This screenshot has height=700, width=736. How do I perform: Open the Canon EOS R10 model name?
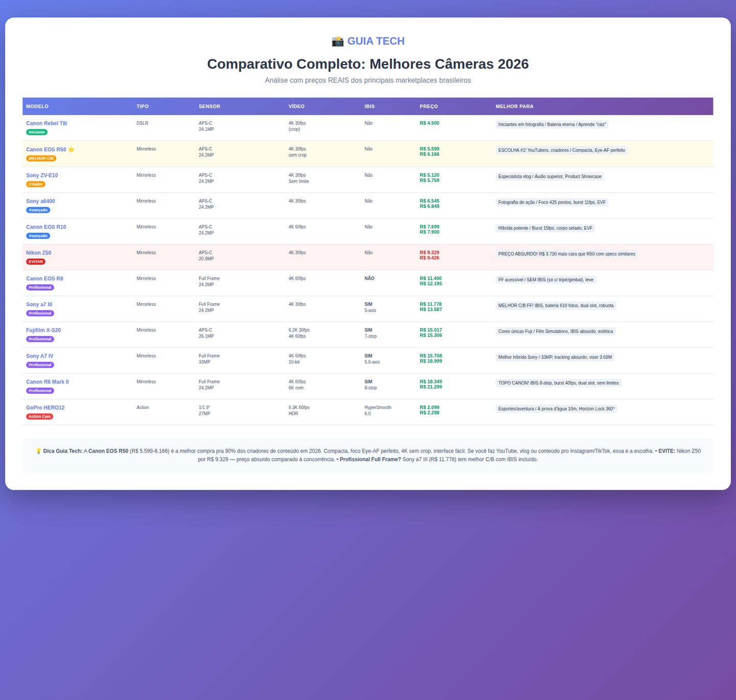46,227
